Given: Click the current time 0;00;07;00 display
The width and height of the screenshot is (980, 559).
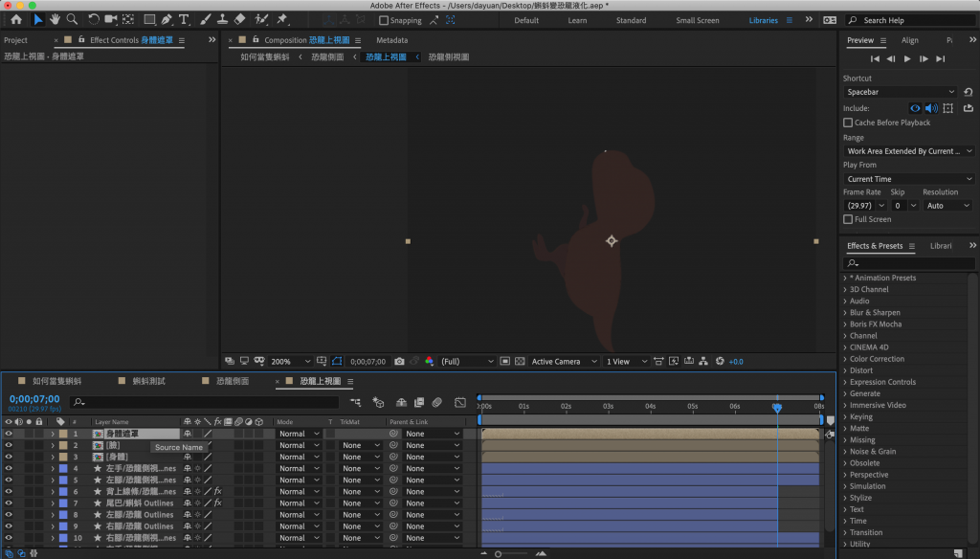Looking at the screenshot, I should pos(34,399).
